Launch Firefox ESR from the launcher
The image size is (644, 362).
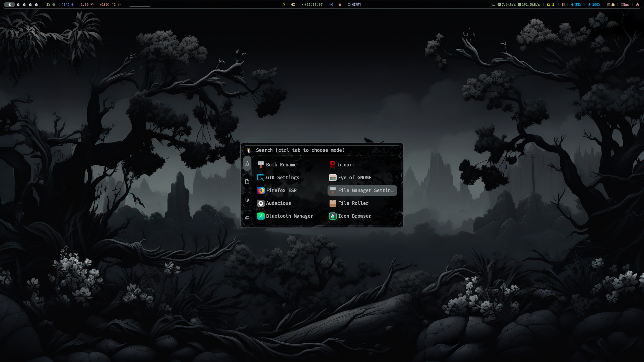coord(281,190)
